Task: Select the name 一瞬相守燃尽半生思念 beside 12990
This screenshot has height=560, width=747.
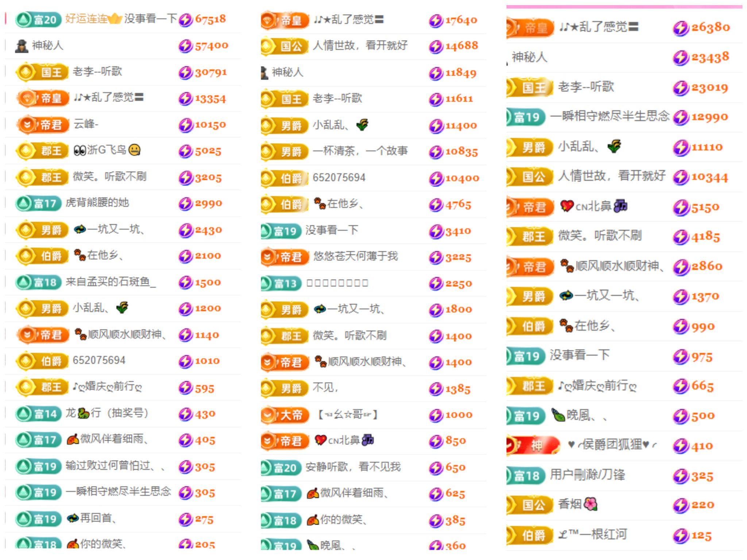Action: (610, 116)
